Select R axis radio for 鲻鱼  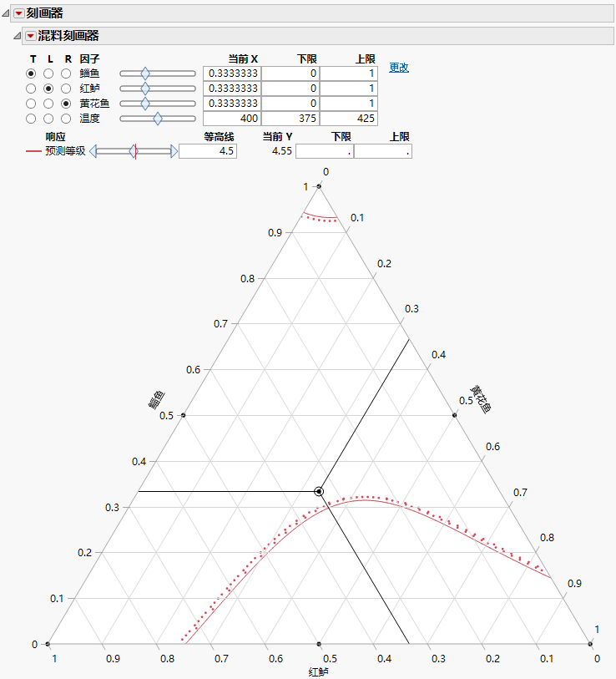click(x=66, y=73)
